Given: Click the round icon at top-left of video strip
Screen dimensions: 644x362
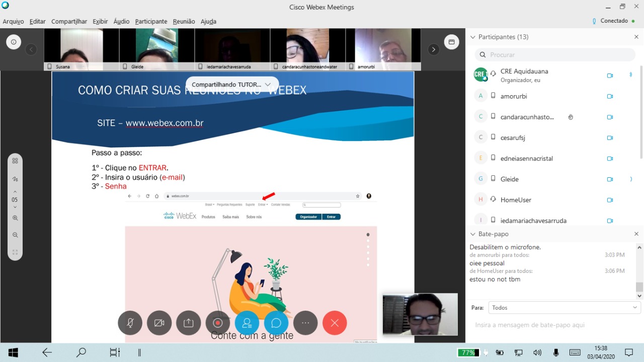Looking at the screenshot, I should 14,42.
